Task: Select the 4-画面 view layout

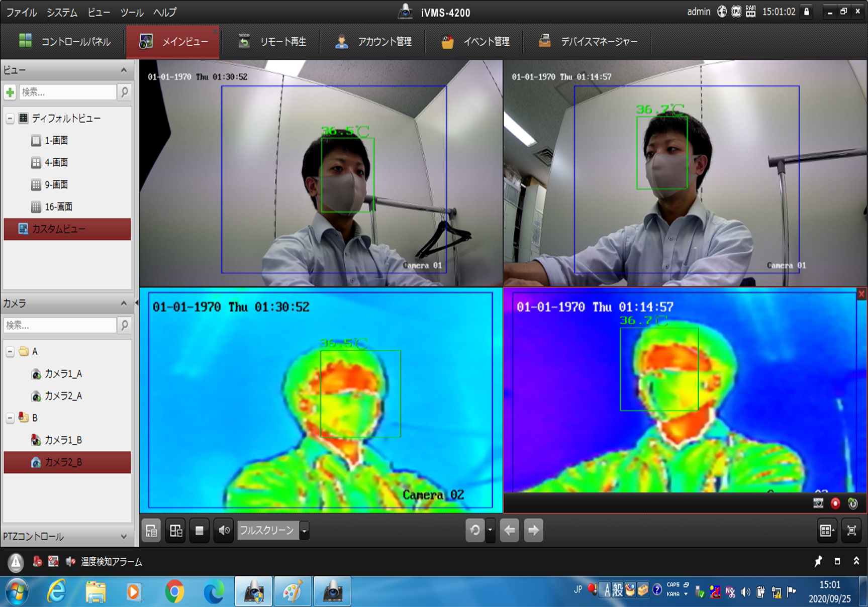Action: click(x=56, y=162)
